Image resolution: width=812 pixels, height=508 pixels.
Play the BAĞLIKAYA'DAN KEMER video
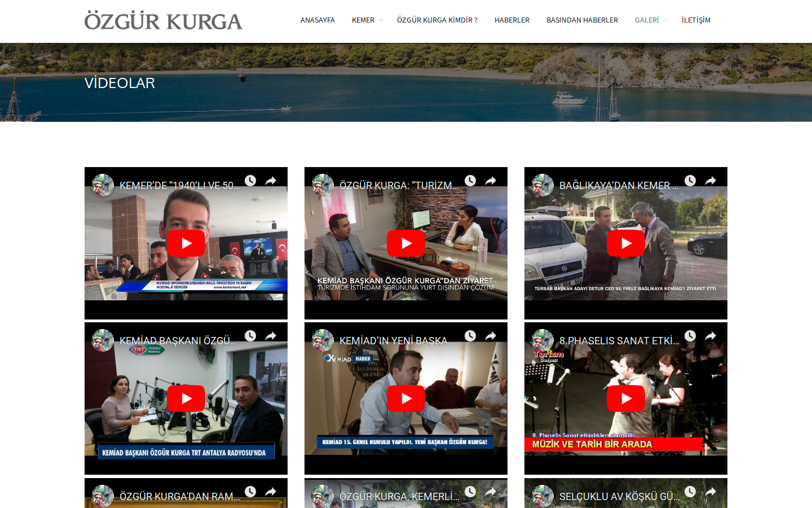click(x=626, y=243)
